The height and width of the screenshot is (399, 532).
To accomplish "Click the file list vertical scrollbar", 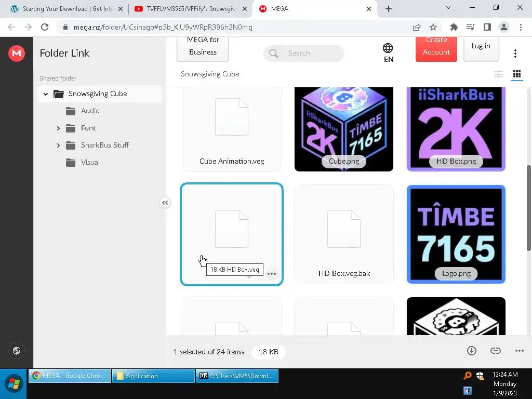I will tap(528, 208).
